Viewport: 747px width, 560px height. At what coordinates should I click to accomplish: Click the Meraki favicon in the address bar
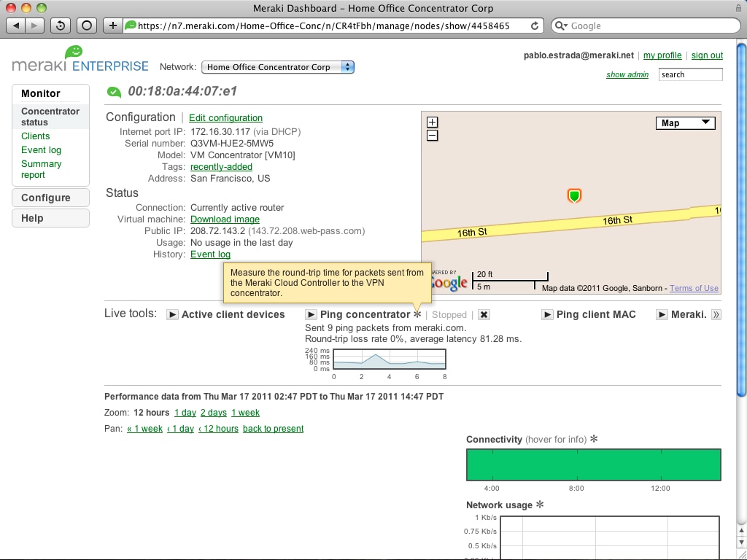coord(130,26)
